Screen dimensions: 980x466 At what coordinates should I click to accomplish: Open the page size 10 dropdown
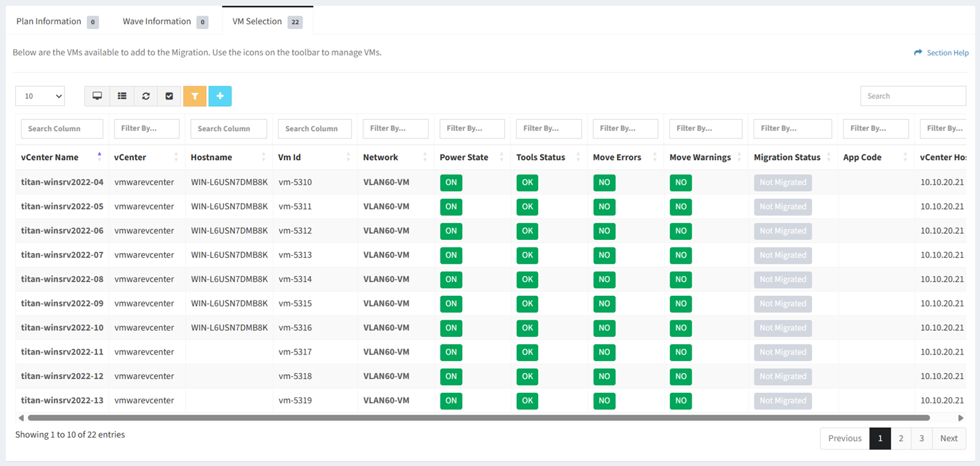tap(40, 96)
